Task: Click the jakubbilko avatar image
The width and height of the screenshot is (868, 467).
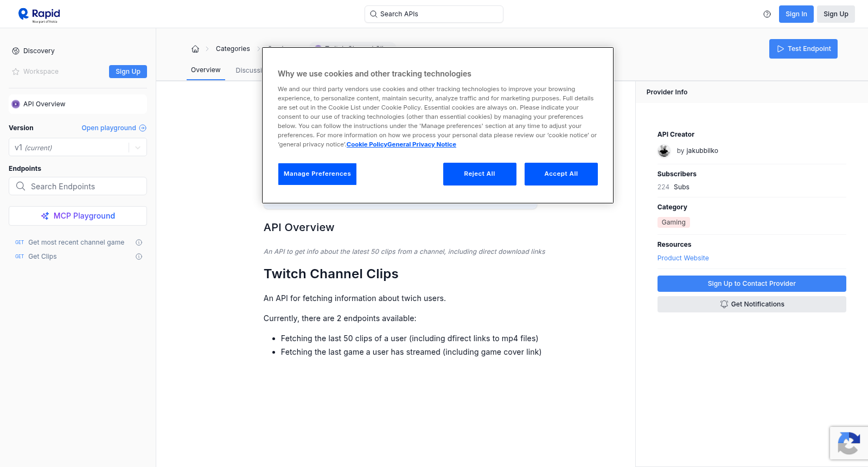Action: tap(664, 151)
